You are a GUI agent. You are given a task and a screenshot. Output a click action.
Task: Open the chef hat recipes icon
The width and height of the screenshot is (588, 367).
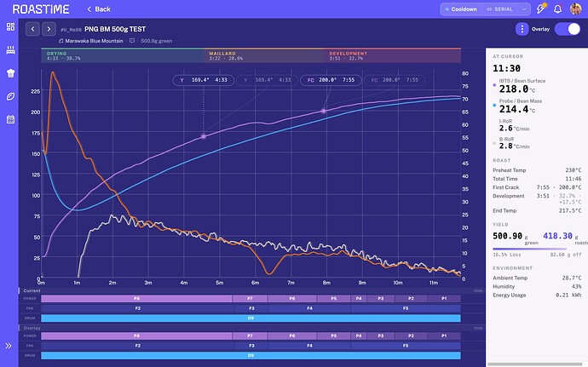click(x=10, y=73)
